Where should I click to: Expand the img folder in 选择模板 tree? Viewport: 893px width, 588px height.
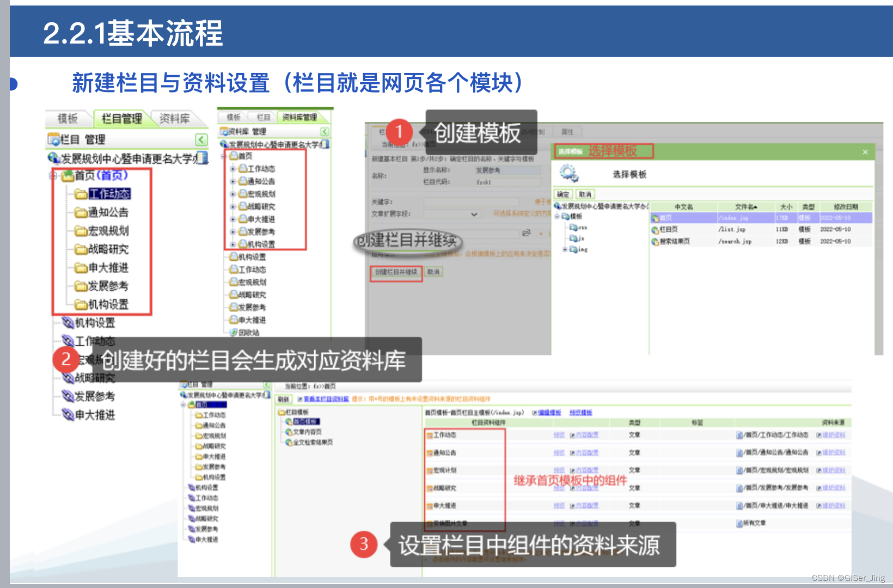tap(565, 249)
